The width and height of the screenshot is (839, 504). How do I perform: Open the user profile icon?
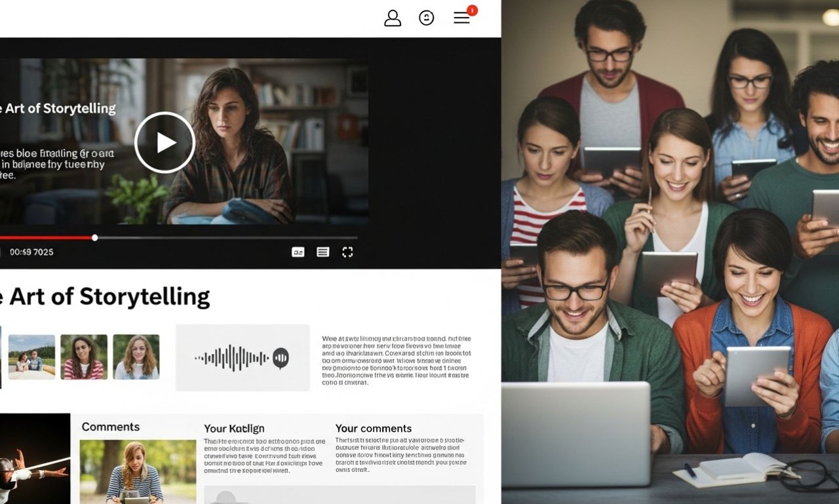click(x=392, y=18)
